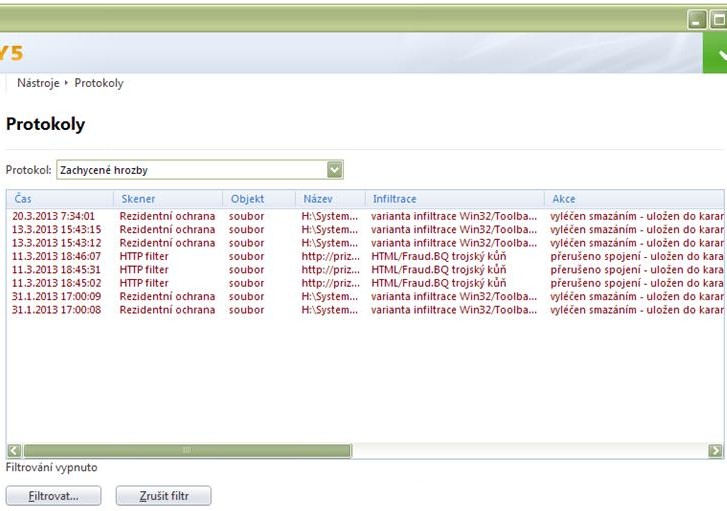Click the right arrow of horizontal scrollbar
Image resolution: width=727 pixels, height=511 pixels.
[715, 451]
